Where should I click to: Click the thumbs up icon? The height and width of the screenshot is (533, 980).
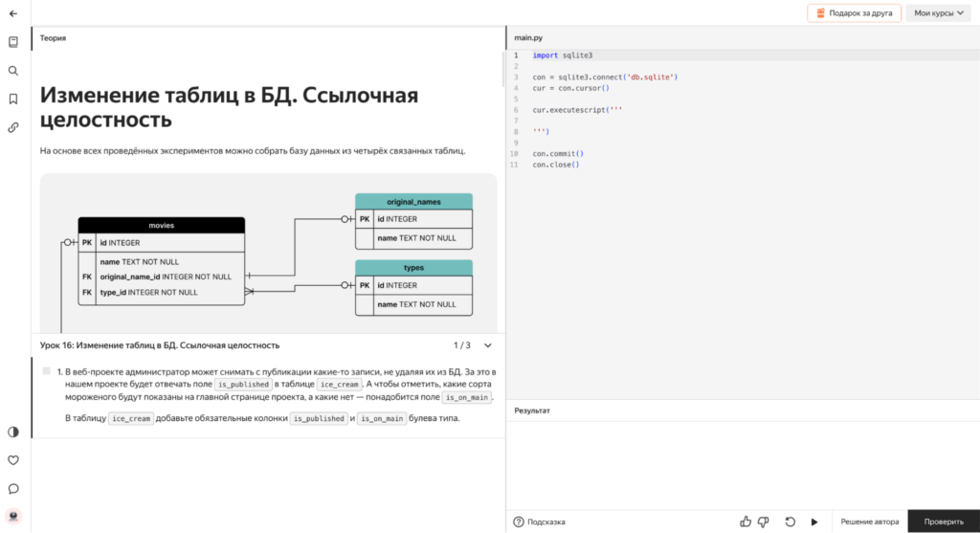pos(746,522)
